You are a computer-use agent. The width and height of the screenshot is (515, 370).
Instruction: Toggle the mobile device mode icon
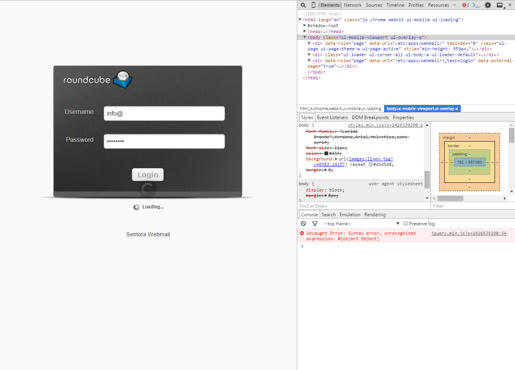point(313,5)
